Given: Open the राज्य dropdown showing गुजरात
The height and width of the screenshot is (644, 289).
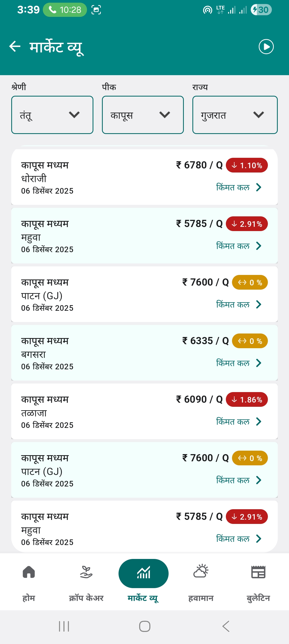Looking at the screenshot, I should pyautogui.click(x=235, y=115).
